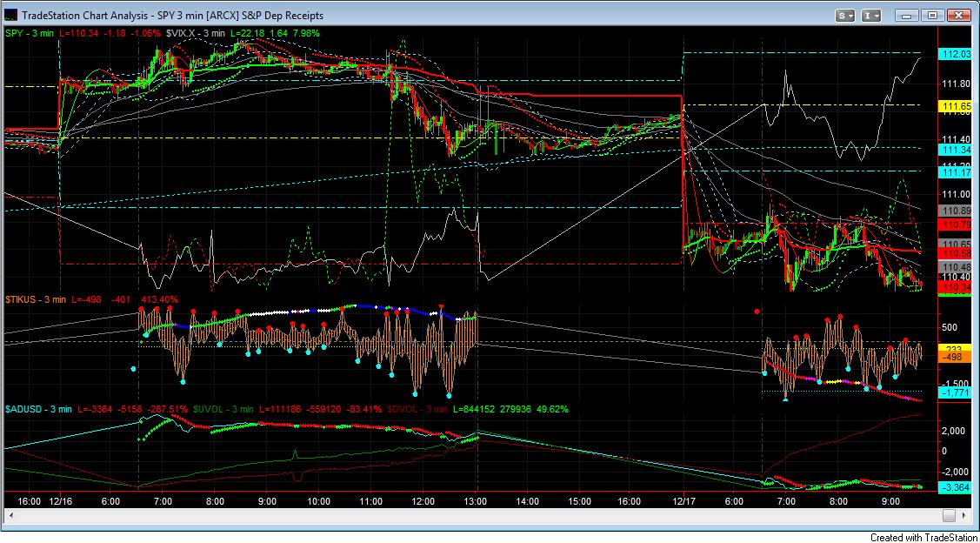Click the 2,000 axis label in bottom subgraph

(955, 431)
